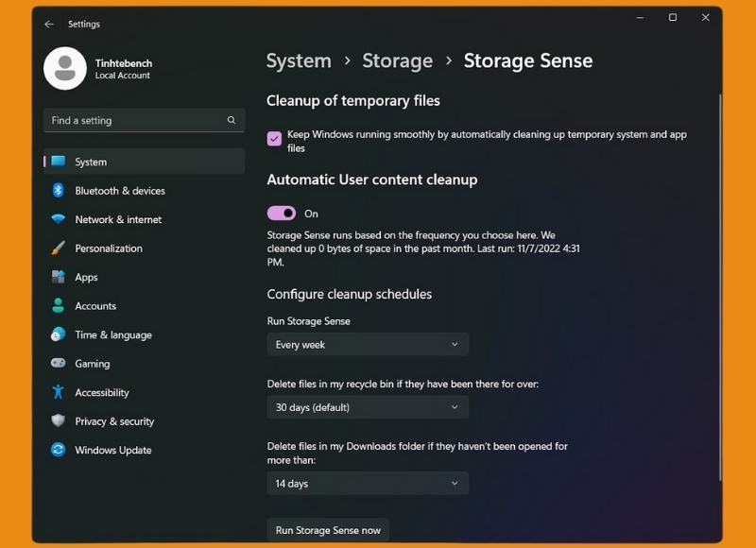
Task: Click the Gaming controller icon
Action: point(58,363)
